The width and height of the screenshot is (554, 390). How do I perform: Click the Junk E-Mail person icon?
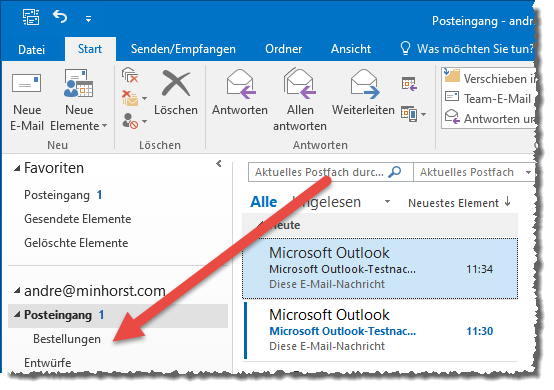click(130, 121)
